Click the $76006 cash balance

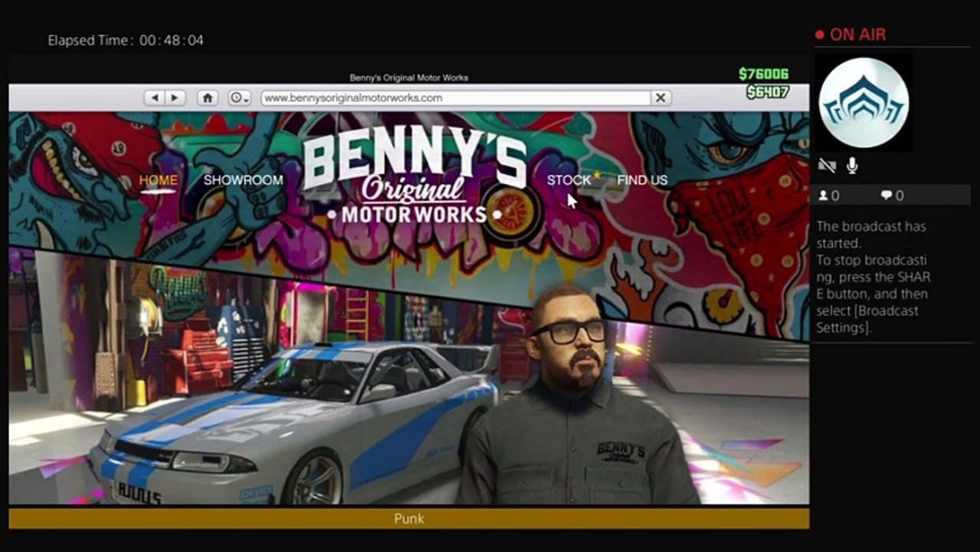point(763,74)
